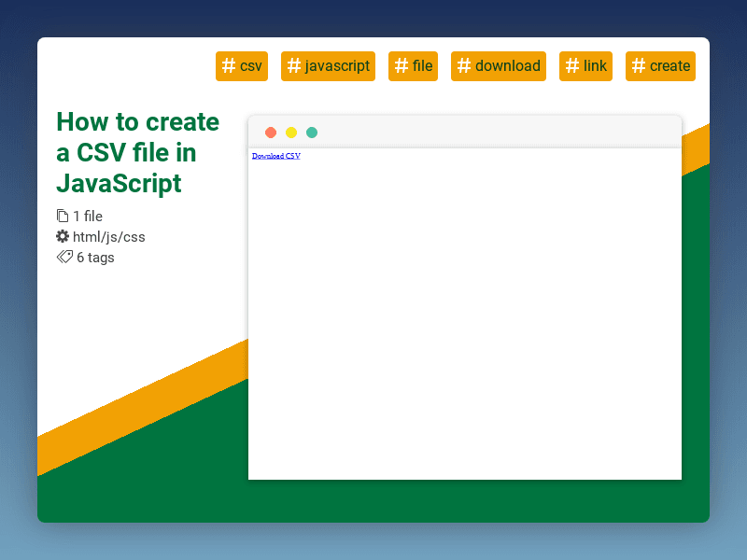
Task: Open the Download CSV link
Action: (x=275, y=155)
